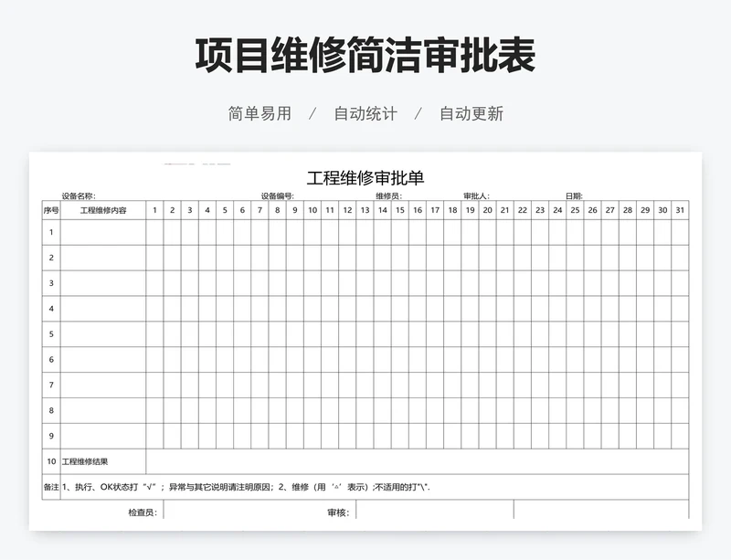Image resolution: width=731 pixels, height=560 pixels.
Task: Click row number 5 in 序号 column
Action: [x=51, y=334]
